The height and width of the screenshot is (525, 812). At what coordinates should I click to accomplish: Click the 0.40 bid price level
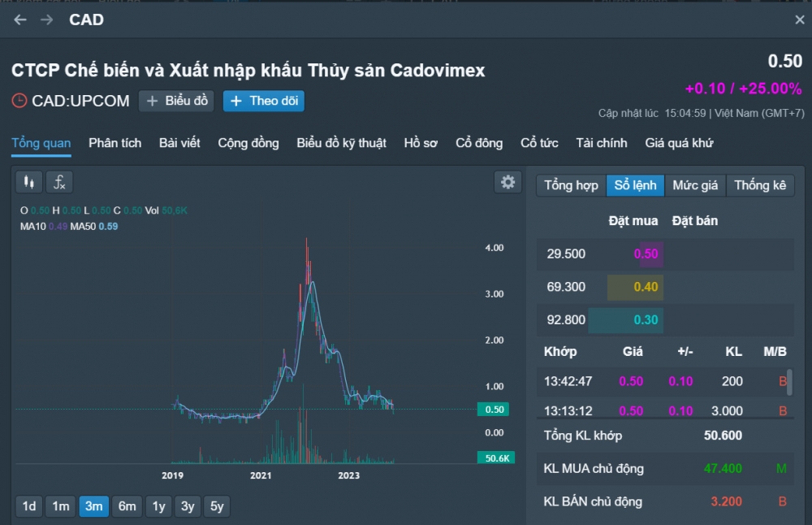pyautogui.click(x=646, y=287)
